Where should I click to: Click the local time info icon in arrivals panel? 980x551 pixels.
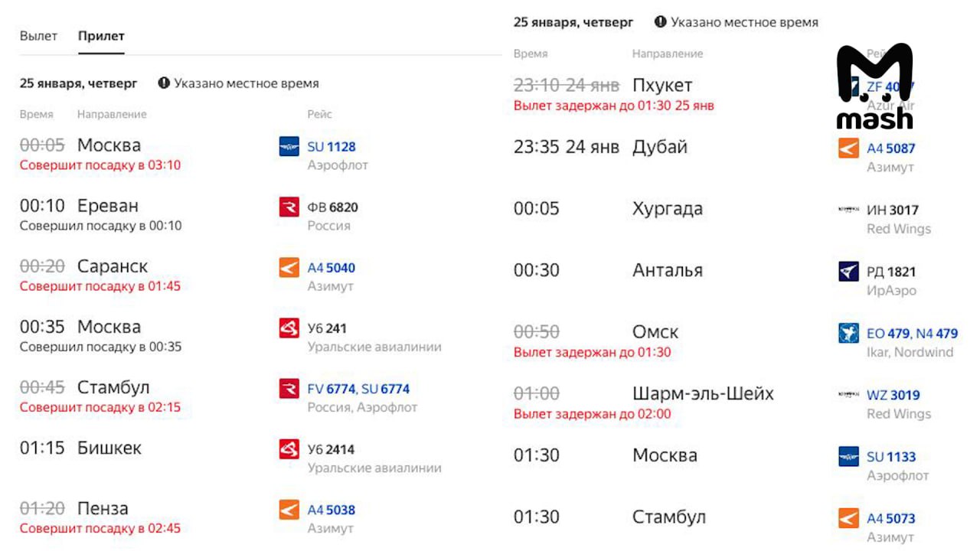164,83
